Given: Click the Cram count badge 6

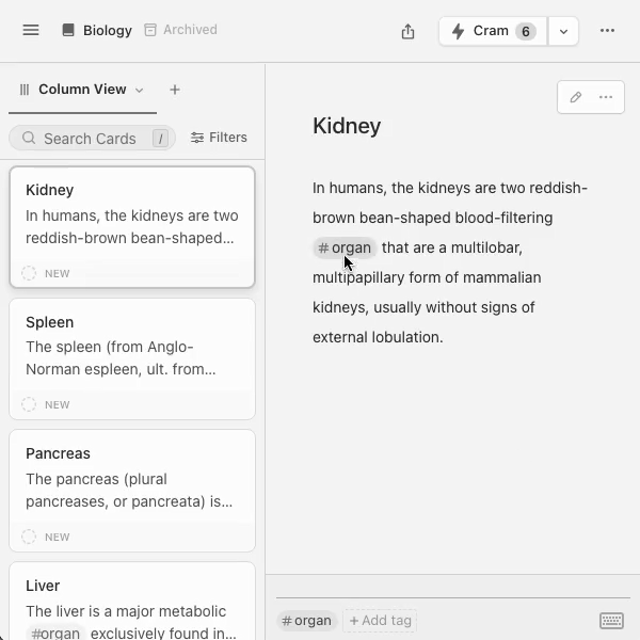Looking at the screenshot, I should pyautogui.click(x=526, y=31).
